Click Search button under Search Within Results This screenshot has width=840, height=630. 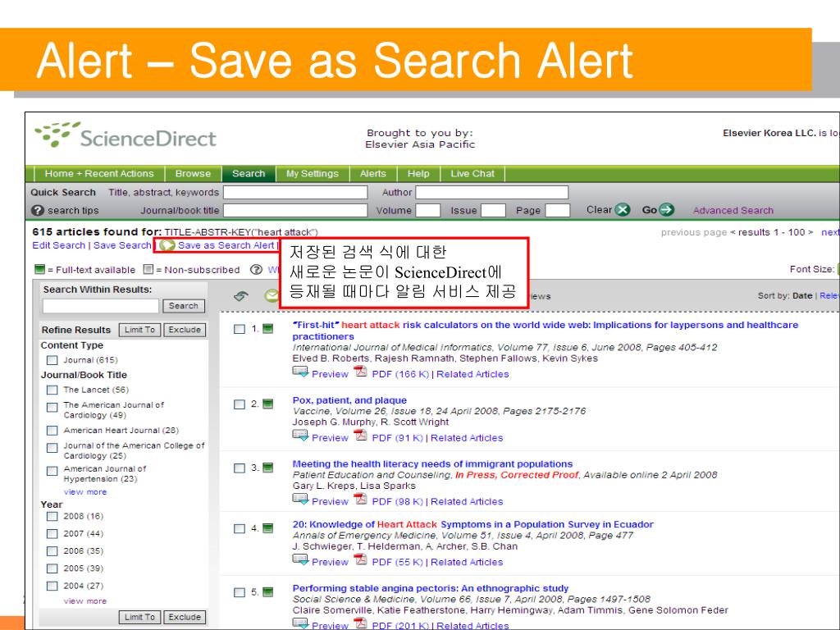[183, 306]
